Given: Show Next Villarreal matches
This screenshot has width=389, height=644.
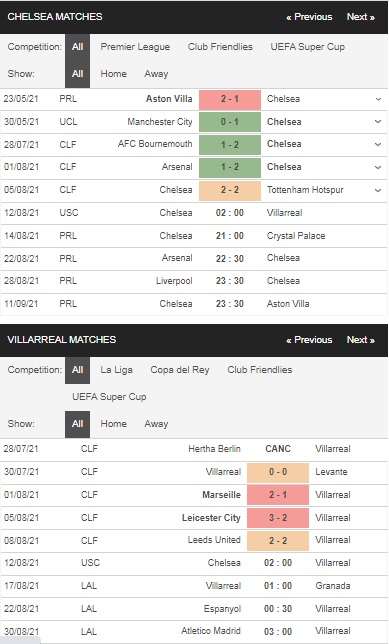Looking at the screenshot, I should pyautogui.click(x=360, y=340).
